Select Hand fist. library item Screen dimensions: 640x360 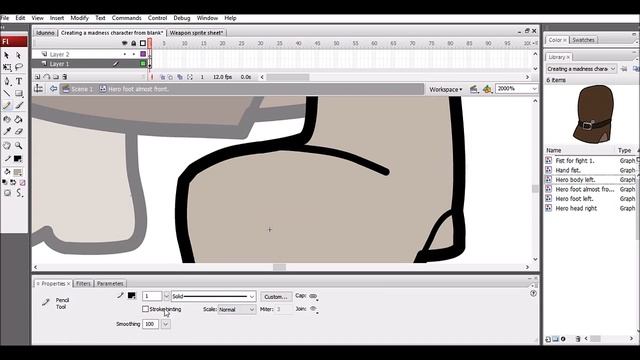[568, 170]
